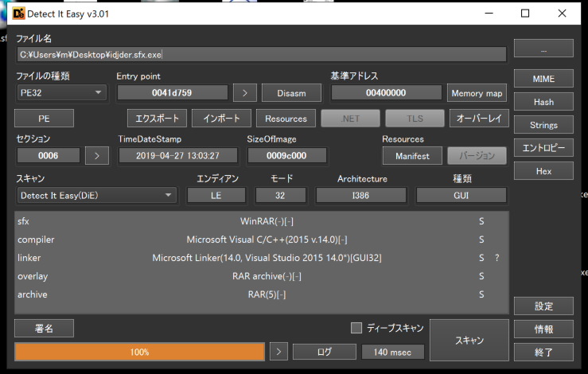This screenshot has height=374, width=588.
Task: Open the Disasm view
Action: (x=291, y=93)
